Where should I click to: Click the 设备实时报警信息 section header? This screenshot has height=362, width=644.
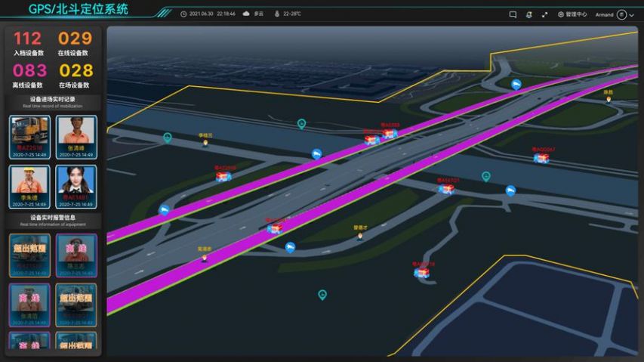(53, 220)
